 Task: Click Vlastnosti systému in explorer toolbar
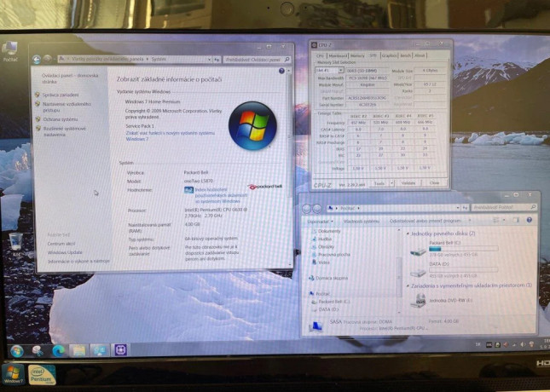tap(362, 222)
